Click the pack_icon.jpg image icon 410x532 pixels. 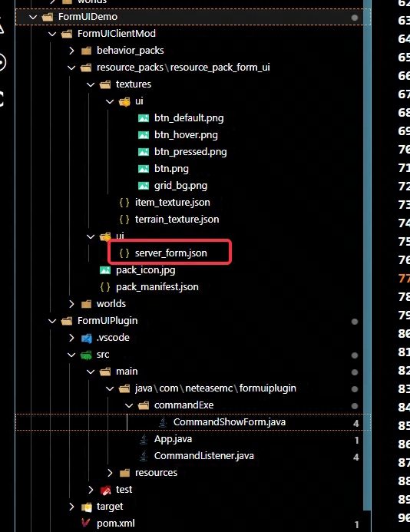(105, 270)
